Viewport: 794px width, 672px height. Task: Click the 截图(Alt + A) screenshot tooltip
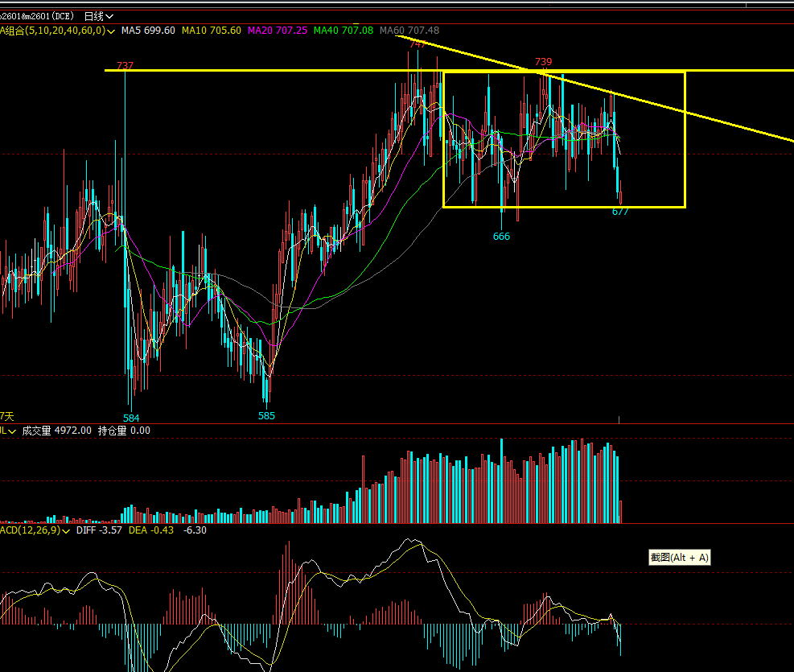[x=680, y=557]
